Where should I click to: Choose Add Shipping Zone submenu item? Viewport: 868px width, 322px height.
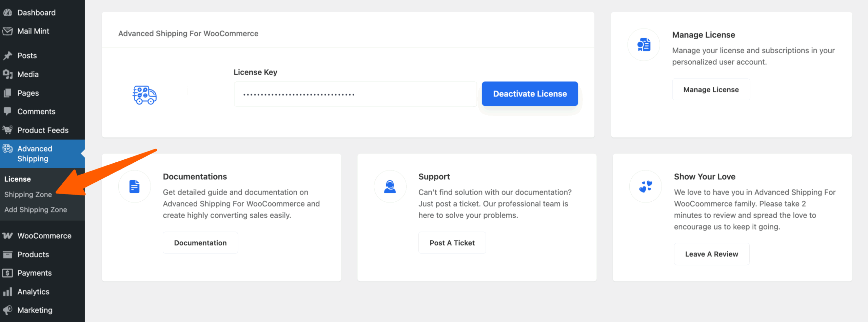[36, 209]
